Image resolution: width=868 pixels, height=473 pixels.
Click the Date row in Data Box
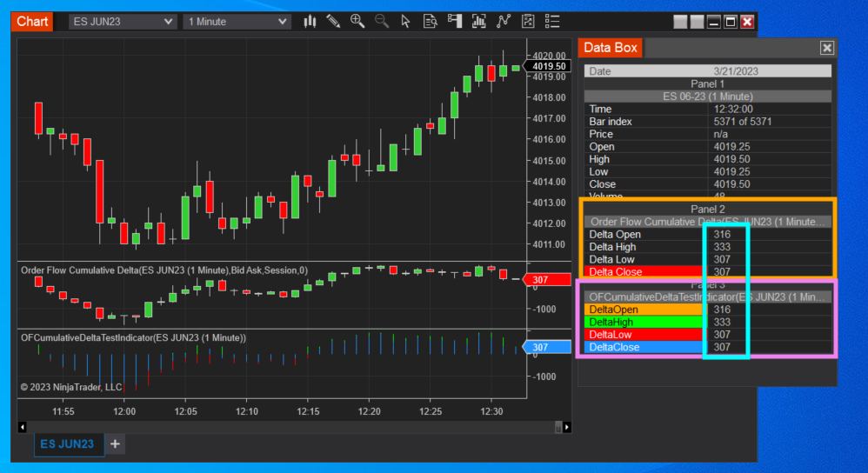[707, 71]
